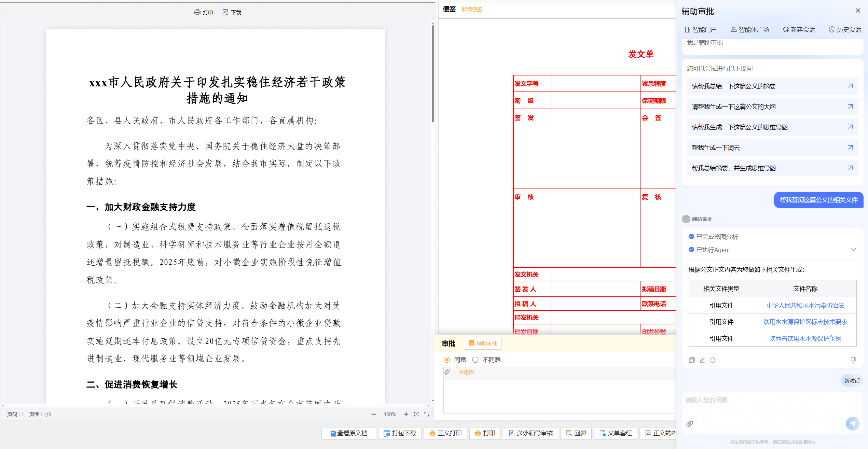The width and height of the screenshot is (868, 449).
Task: Click the 正文打印 printer button
Action: point(445,433)
